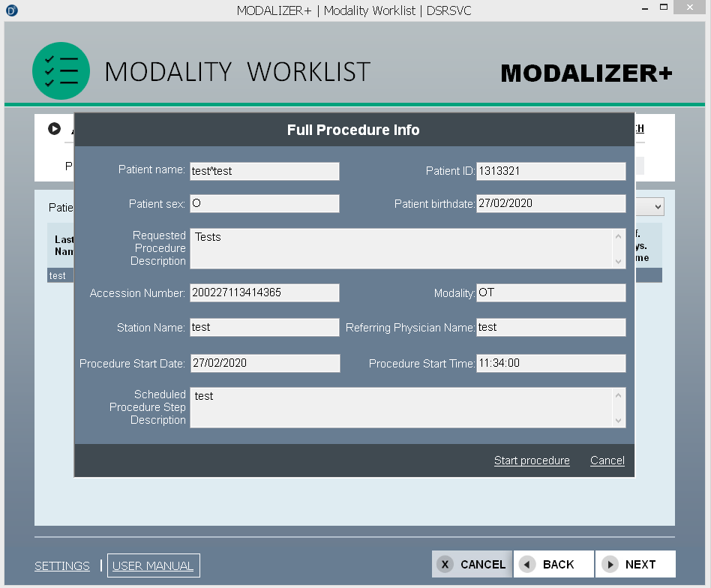Click the right arrow icon on Next
Screen dimensions: 711x588
pos(610,565)
